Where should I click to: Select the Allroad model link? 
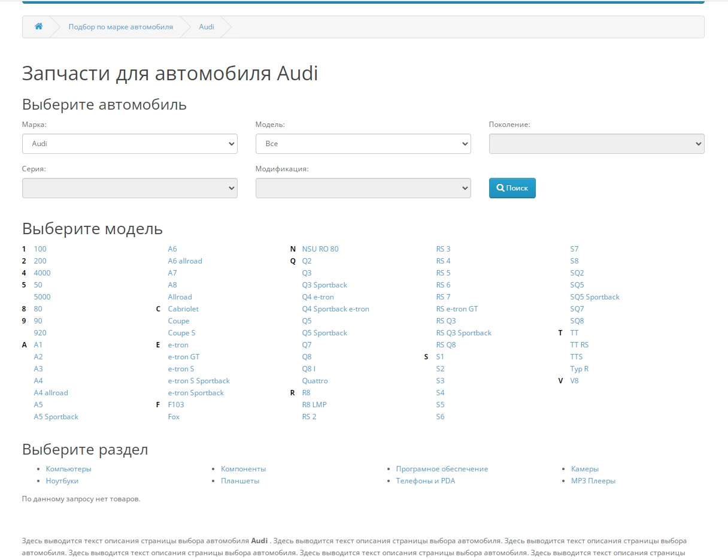(x=180, y=297)
